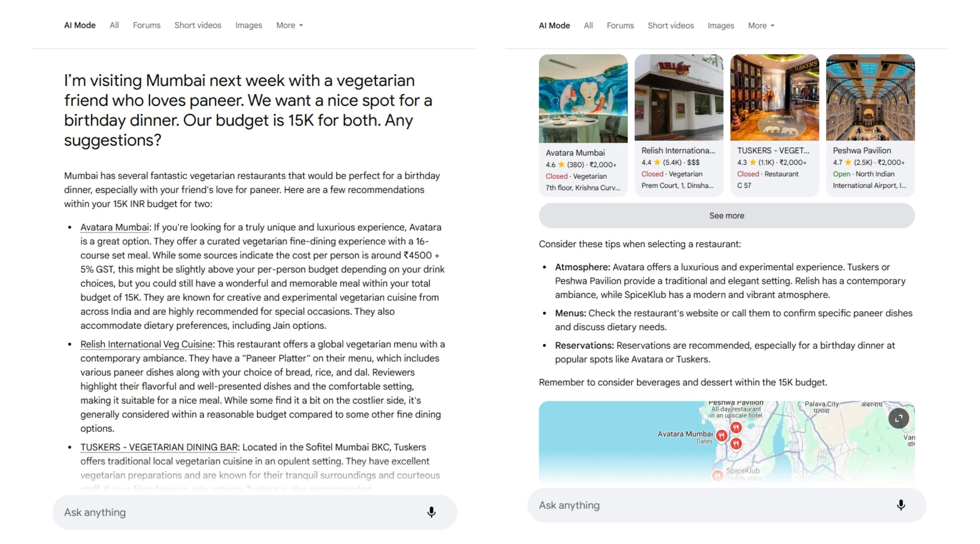
Task: Open Relish International Veg Cuisine link
Action: tap(147, 344)
